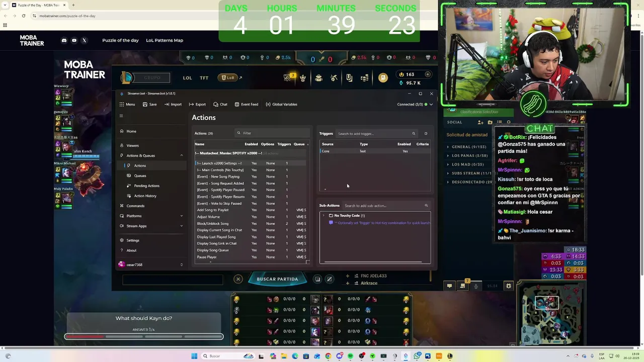Click Import in Streamer.bot toolbar
644x362 pixels.
click(173, 104)
